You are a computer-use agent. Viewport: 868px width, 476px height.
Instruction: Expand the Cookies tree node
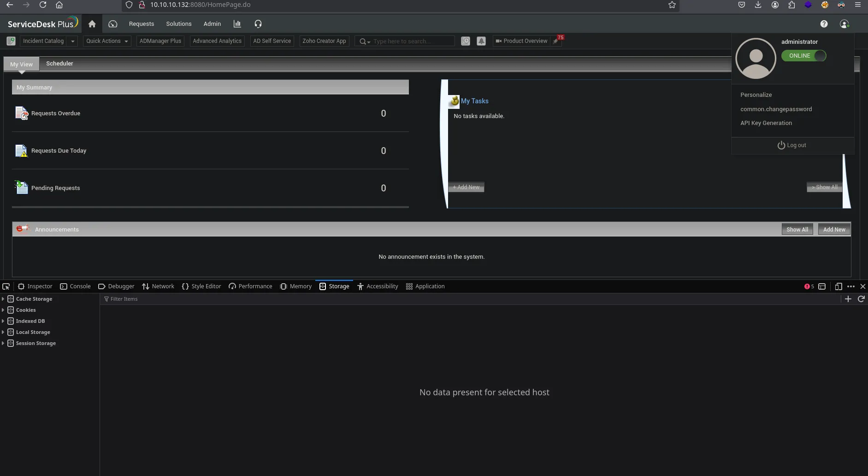[x=3, y=310]
